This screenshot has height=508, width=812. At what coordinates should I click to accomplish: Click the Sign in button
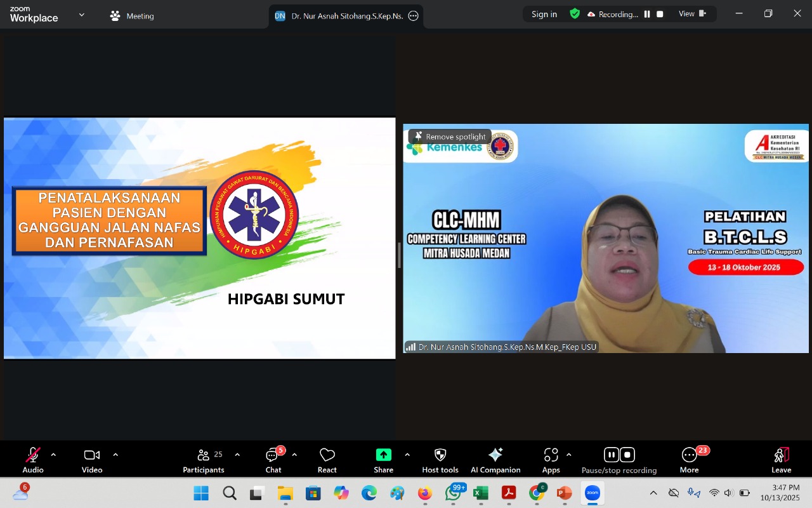(544, 14)
